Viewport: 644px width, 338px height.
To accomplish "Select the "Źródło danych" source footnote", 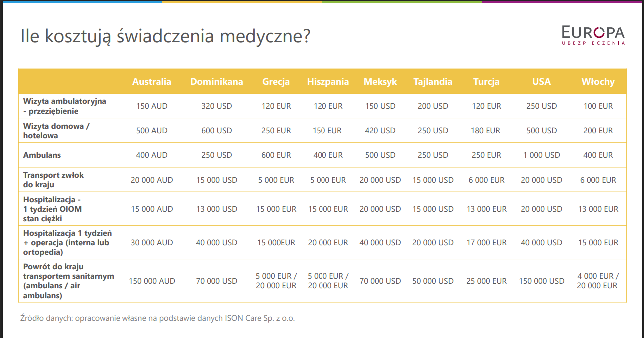I will (x=158, y=318).
